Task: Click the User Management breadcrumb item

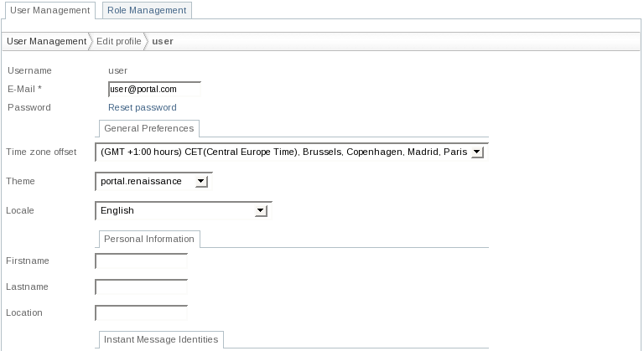Action: [x=46, y=41]
